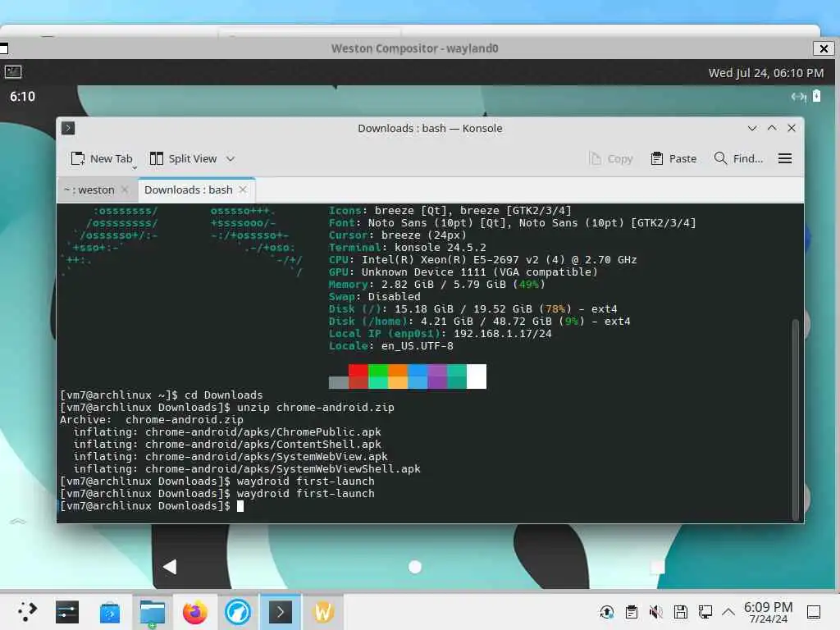The width and height of the screenshot is (840, 630).
Task: Click the yellow W taskbar icon
Action: pos(323,612)
